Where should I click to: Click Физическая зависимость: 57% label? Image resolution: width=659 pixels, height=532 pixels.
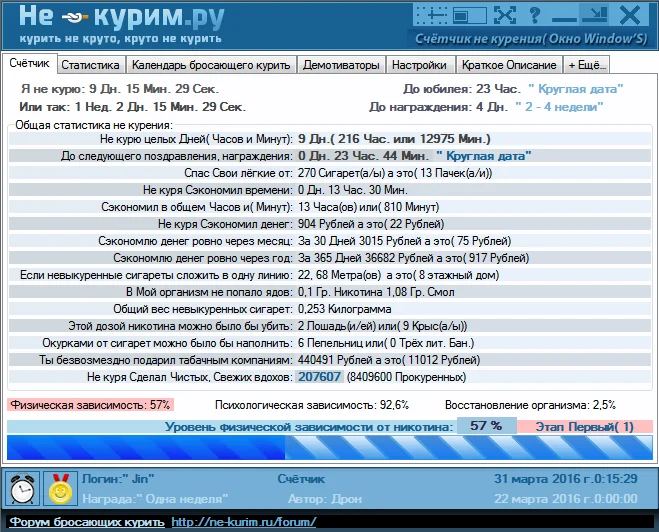[x=90, y=405]
